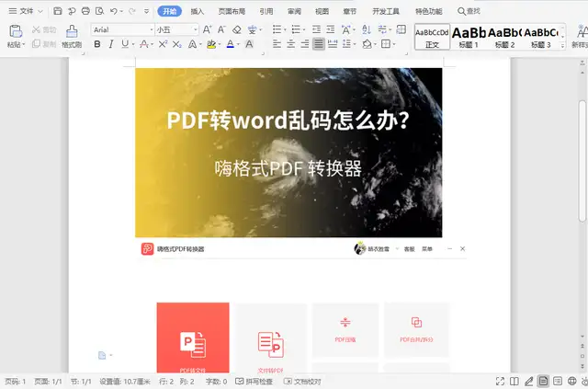Switch to reading layout in status bar

[514, 381]
